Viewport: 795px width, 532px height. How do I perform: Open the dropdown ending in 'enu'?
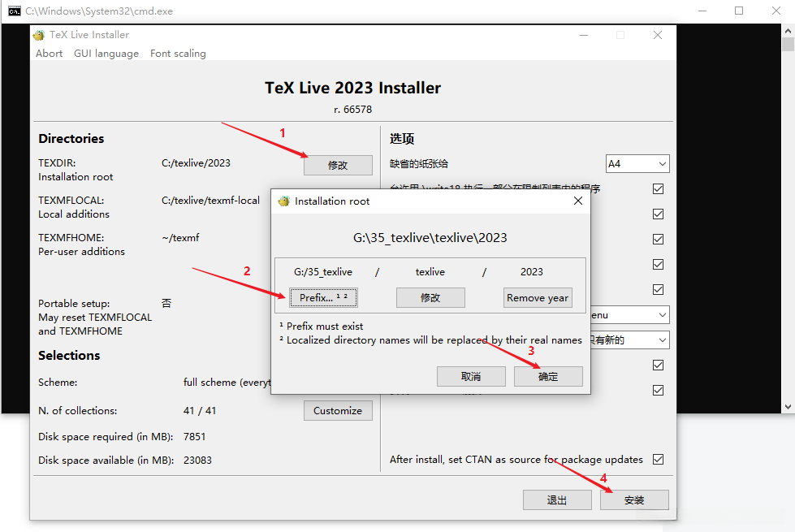click(x=629, y=315)
